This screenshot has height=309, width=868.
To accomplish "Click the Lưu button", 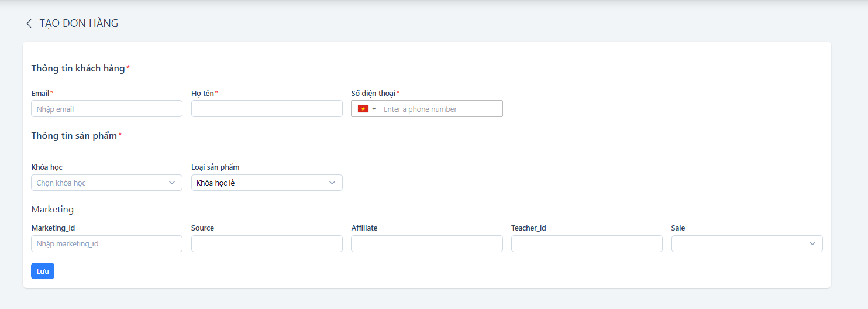I will pyautogui.click(x=43, y=271).
